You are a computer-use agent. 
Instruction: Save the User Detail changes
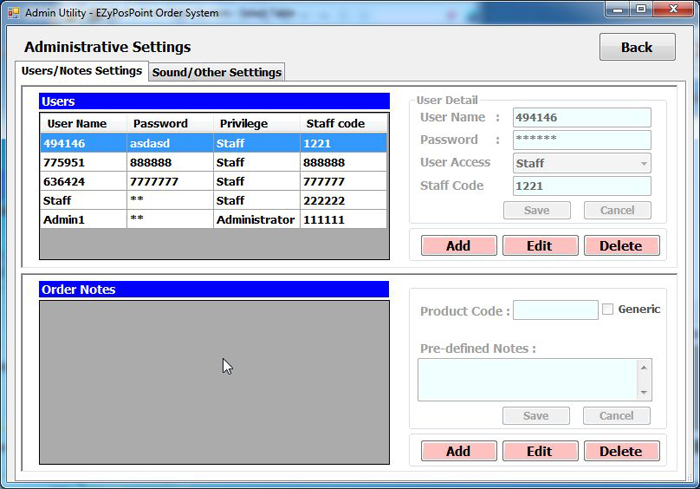point(537,210)
